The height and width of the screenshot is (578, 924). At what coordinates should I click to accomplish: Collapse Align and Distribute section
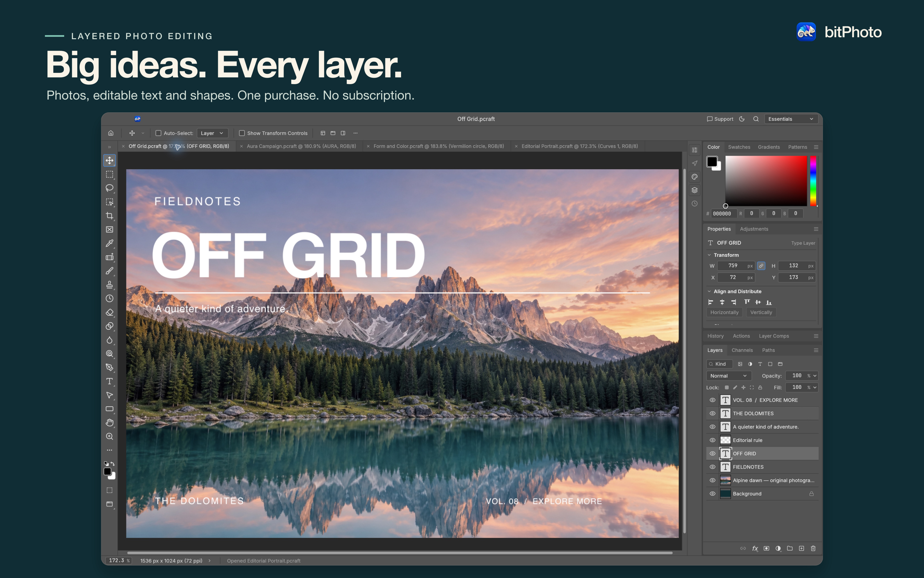pyautogui.click(x=709, y=291)
